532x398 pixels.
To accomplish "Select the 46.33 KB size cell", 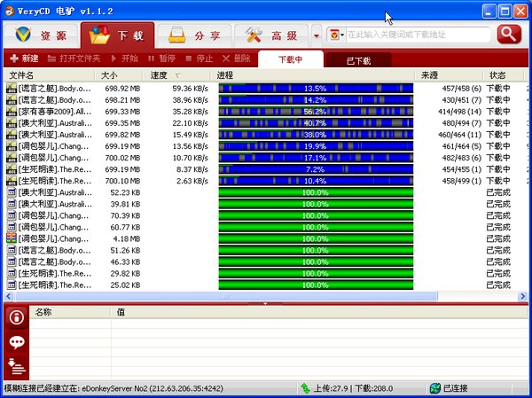I will [125, 262].
